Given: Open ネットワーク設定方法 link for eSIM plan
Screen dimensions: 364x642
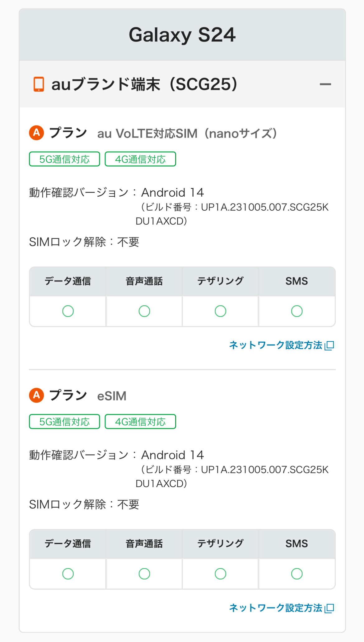Looking at the screenshot, I should pyautogui.click(x=276, y=608).
